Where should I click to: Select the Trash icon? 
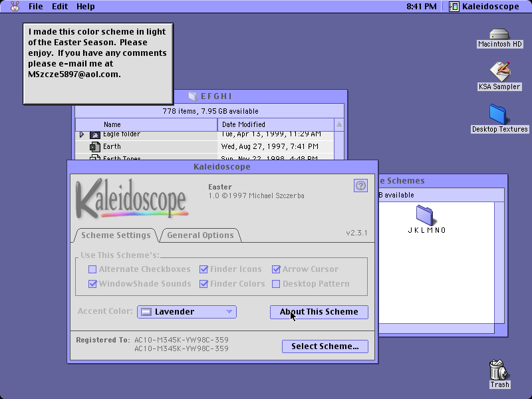(x=499, y=374)
